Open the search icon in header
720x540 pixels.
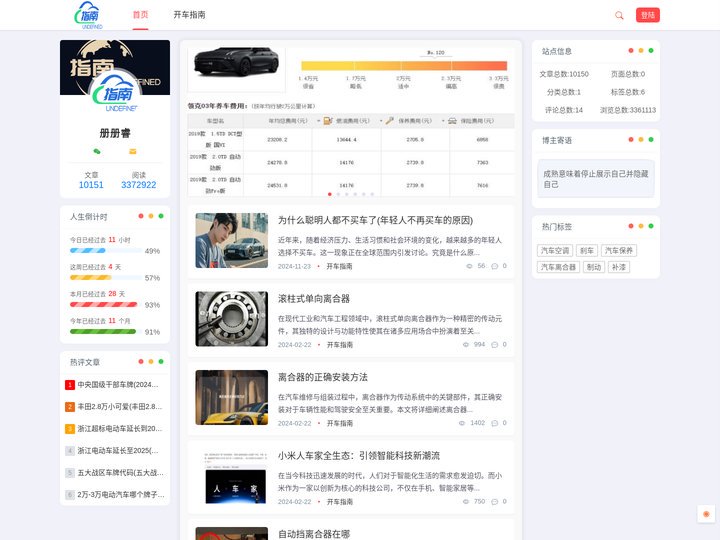coord(619,15)
